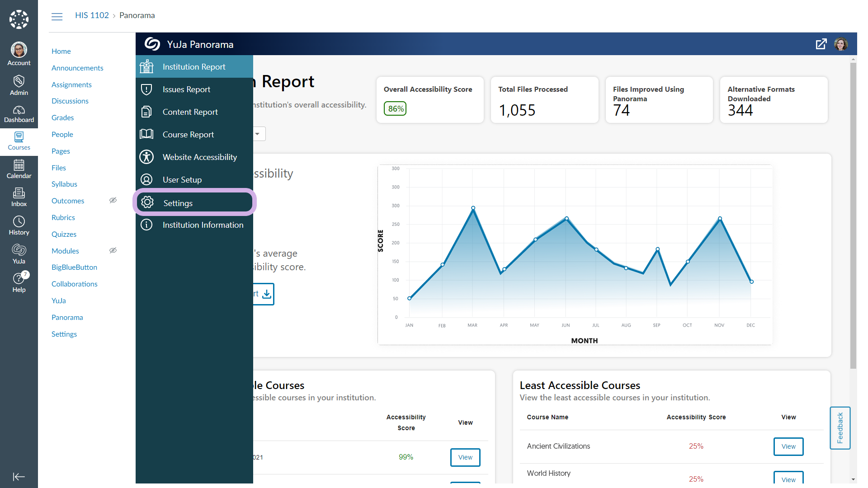Open the Collaborations course link
Image resolution: width=868 pixels, height=488 pixels.
(74, 284)
